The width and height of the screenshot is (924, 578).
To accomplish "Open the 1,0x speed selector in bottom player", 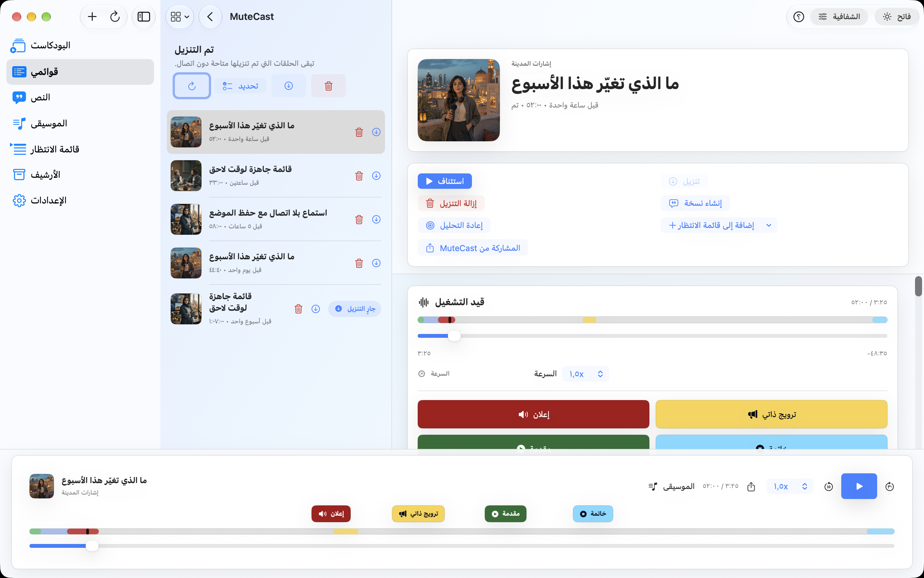I will click(790, 486).
